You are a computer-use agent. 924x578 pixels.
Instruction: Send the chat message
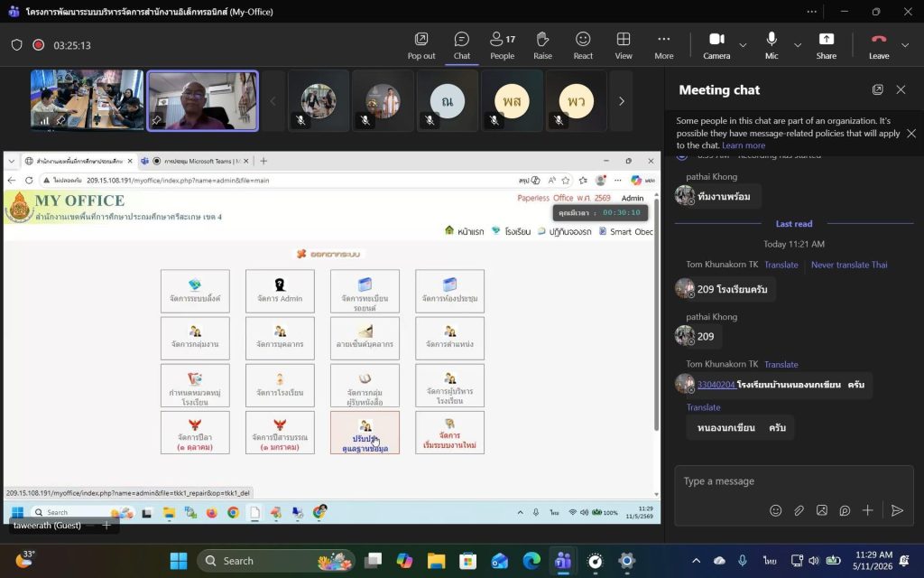point(897,511)
